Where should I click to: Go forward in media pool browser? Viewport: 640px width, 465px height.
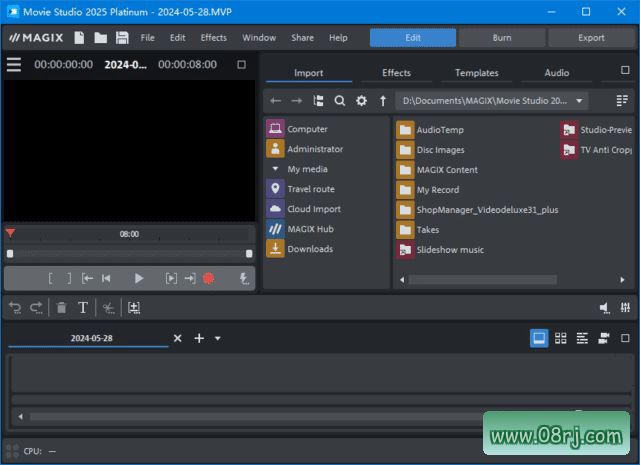pyautogui.click(x=297, y=100)
